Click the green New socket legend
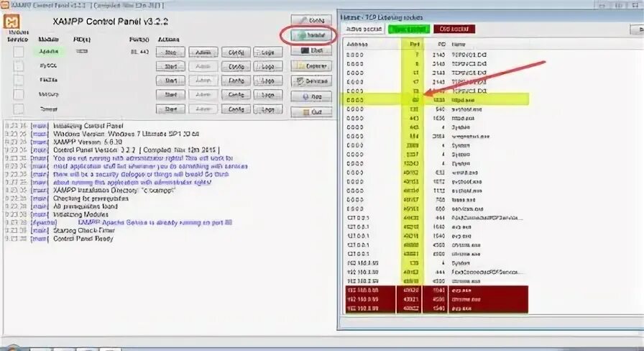 [x=409, y=29]
